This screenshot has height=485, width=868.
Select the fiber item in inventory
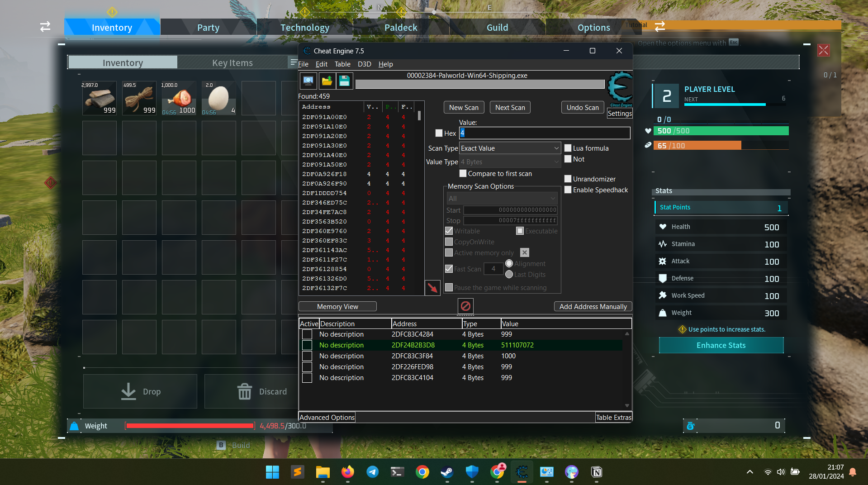pyautogui.click(x=139, y=98)
